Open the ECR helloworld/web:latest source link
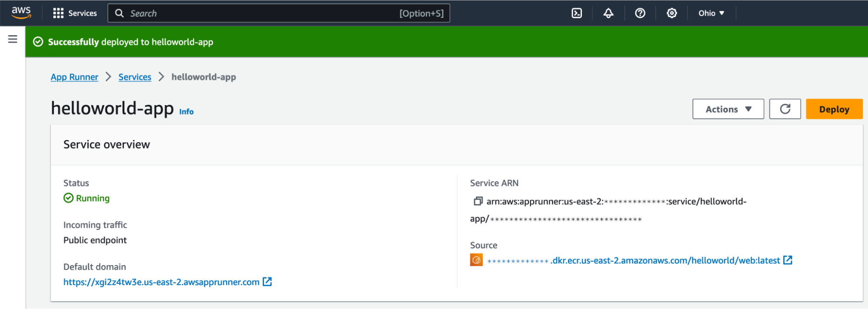This screenshot has height=309, width=868. 665,260
